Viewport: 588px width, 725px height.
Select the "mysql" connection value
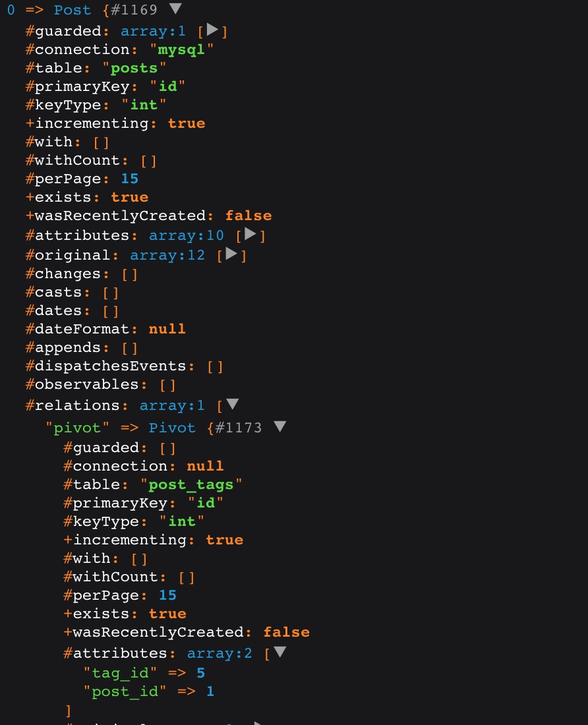click(181, 49)
